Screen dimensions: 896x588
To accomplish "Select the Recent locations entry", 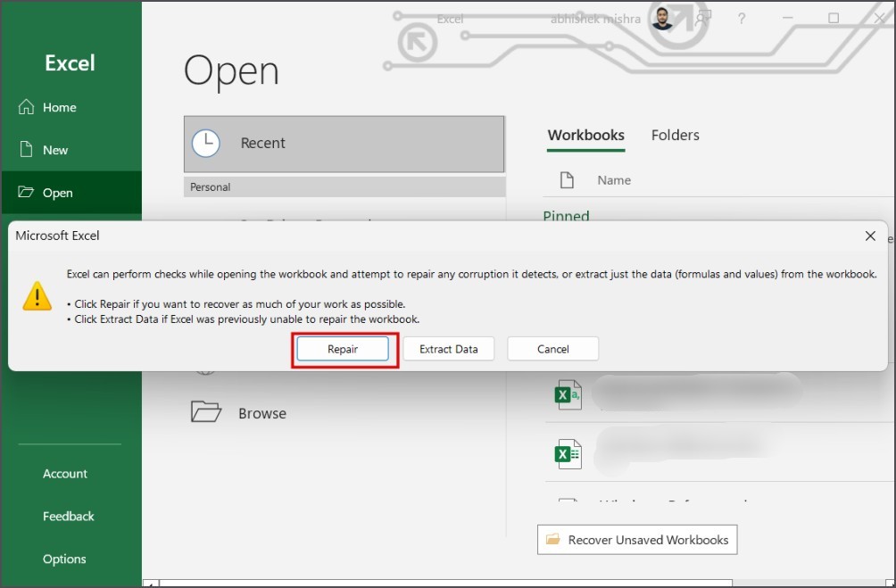I will tap(344, 144).
